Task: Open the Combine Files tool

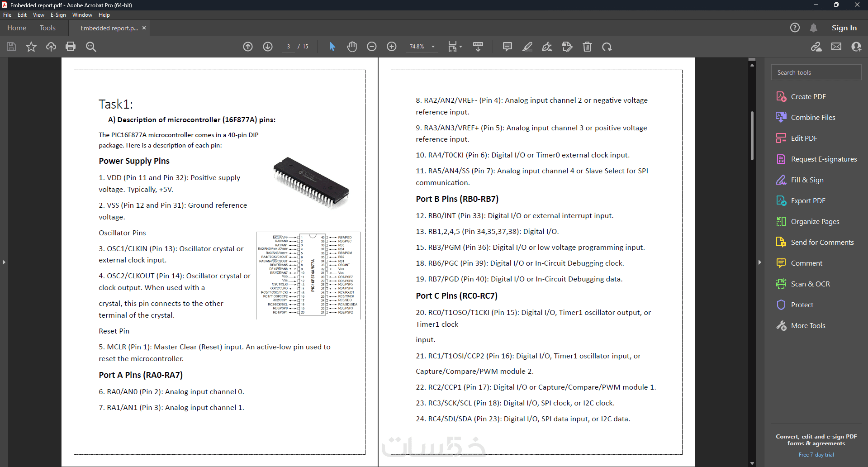Action: coord(806,117)
